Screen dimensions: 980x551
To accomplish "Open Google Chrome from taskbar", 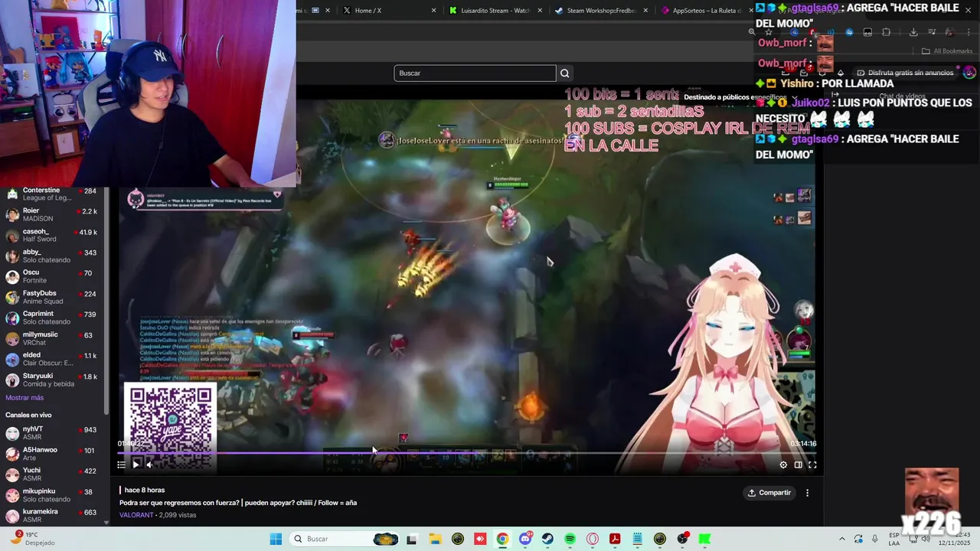I will point(502,539).
